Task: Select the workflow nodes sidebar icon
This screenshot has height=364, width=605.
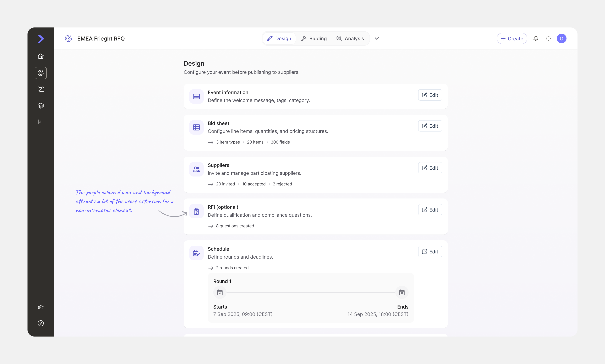Action: [x=41, y=89]
